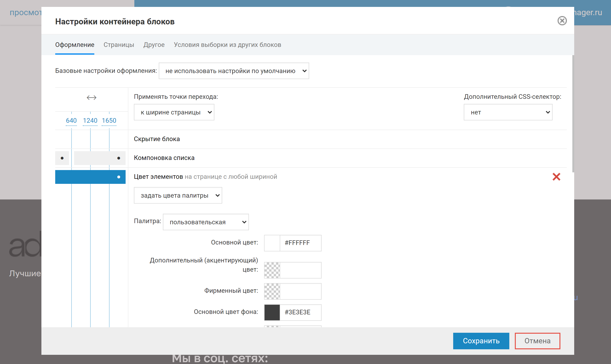Image resolution: width=611 pixels, height=364 pixels.
Task: Close the block container settings dialog
Action: pos(562,21)
